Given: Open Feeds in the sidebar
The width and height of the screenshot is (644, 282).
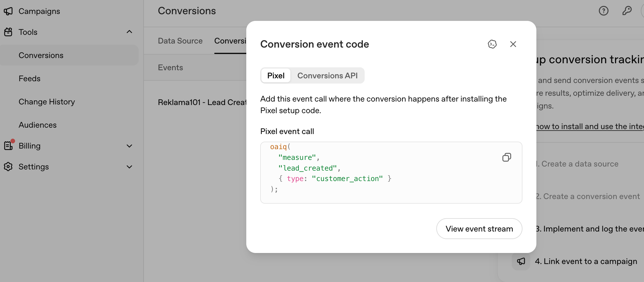Looking at the screenshot, I should [x=29, y=78].
